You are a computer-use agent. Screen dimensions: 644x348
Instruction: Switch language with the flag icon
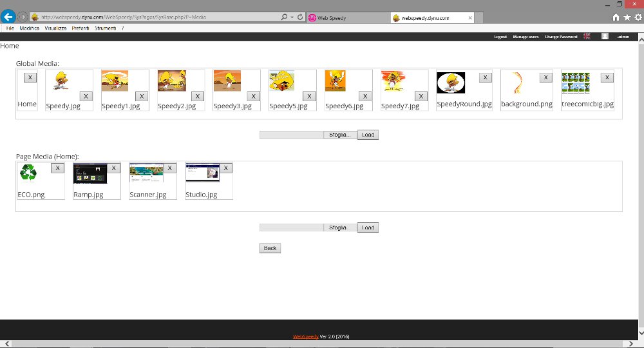[x=587, y=36]
